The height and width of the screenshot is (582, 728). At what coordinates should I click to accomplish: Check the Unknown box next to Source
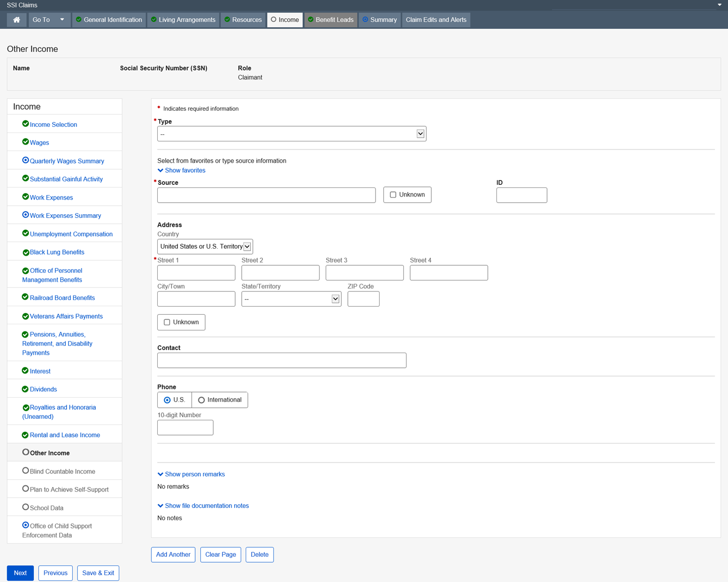click(393, 195)
